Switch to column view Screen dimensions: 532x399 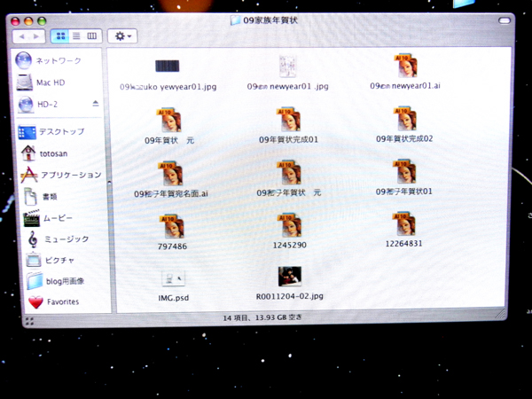[92, 36]
